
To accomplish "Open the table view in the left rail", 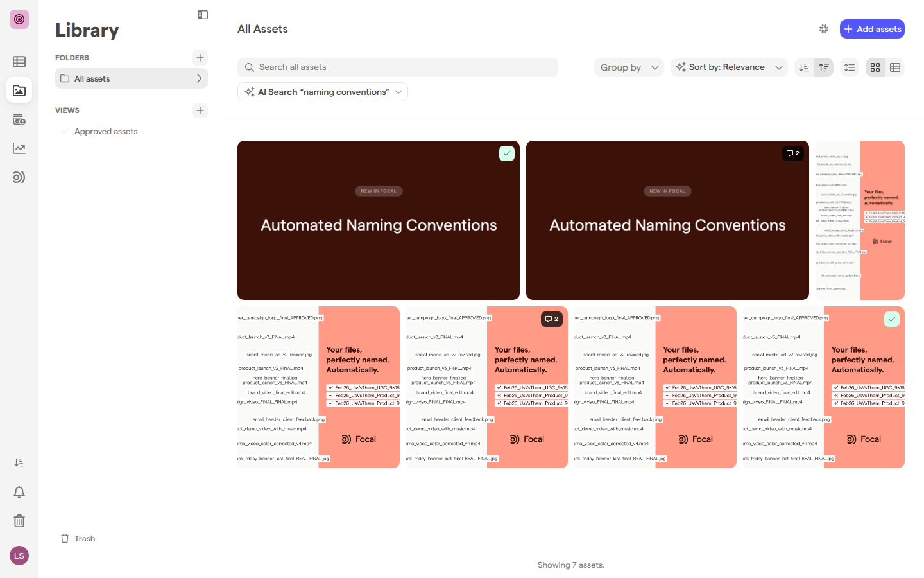I will click(19, 62).
